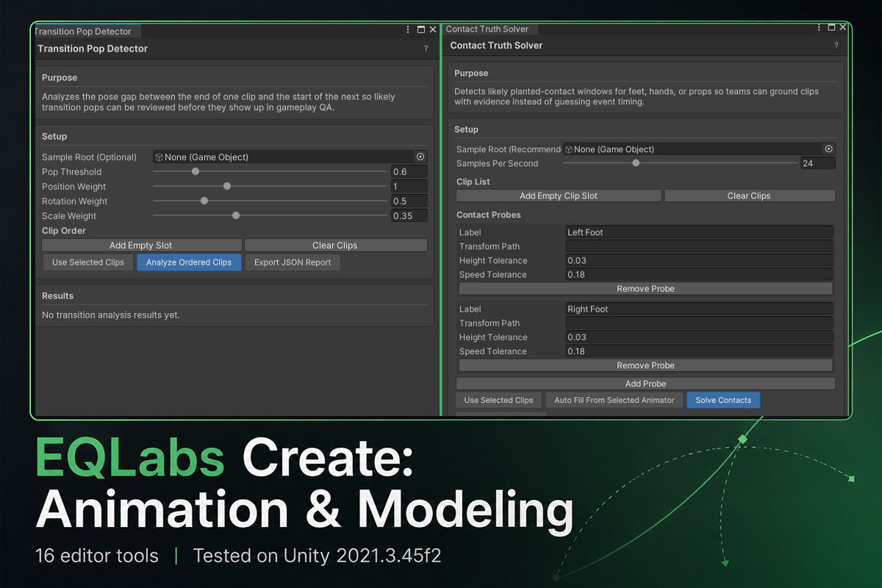Edit Right Foot Speed Tolerance field

coord(698,351)
